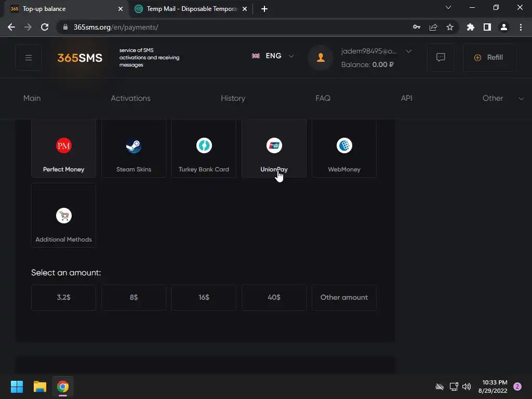Image resolution: width=532 pixels, height=399 pixels.
Task: Open Chrome profile icon
Action: (x=504, y=27)
